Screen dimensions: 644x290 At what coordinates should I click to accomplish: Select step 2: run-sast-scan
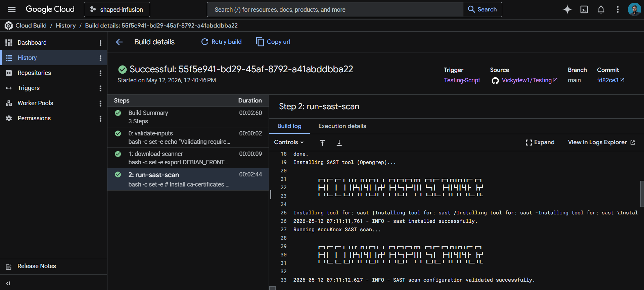[x=188, y=179]
